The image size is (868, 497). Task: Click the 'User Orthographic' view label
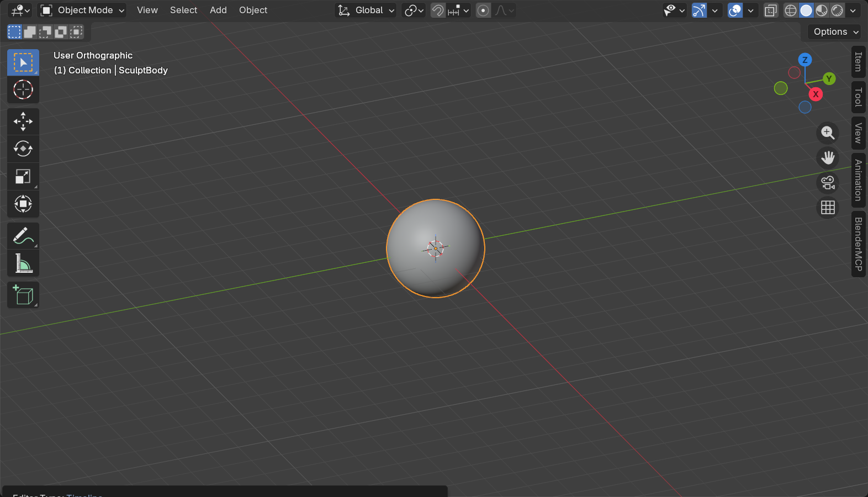pyautogui.click(x=93, y=55)
